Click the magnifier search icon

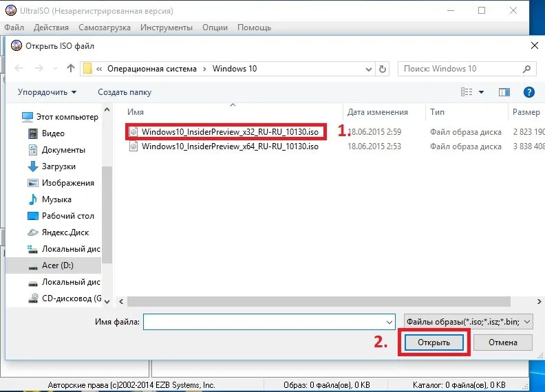pyautogui.click(x=526, y=69)
